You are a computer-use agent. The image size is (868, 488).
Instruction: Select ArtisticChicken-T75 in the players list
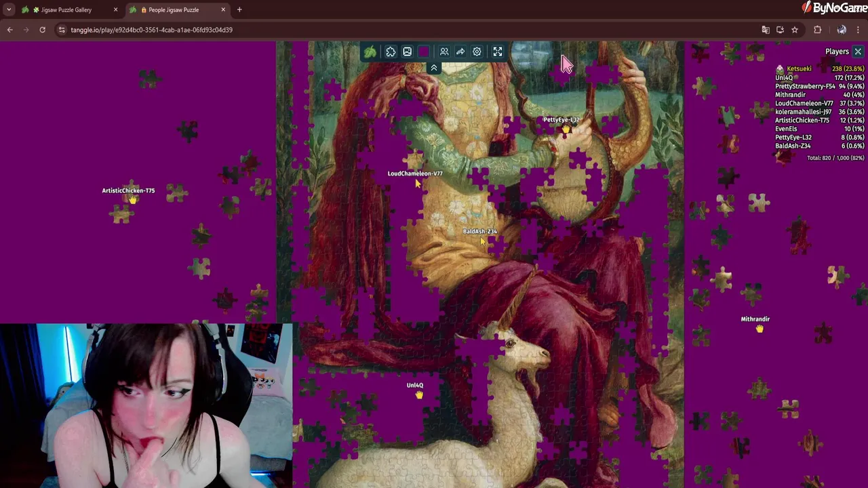820,120
